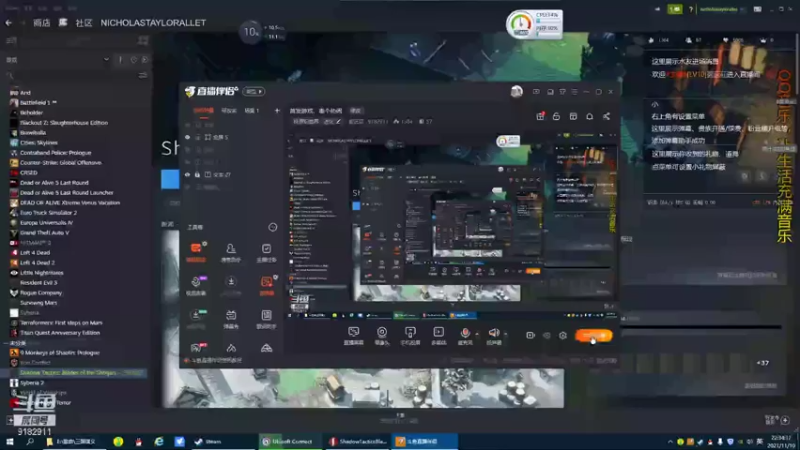Toggle the preview eye icon beside the gear
The width and height of the screenshot is (800, 450).
pos(546,335)
